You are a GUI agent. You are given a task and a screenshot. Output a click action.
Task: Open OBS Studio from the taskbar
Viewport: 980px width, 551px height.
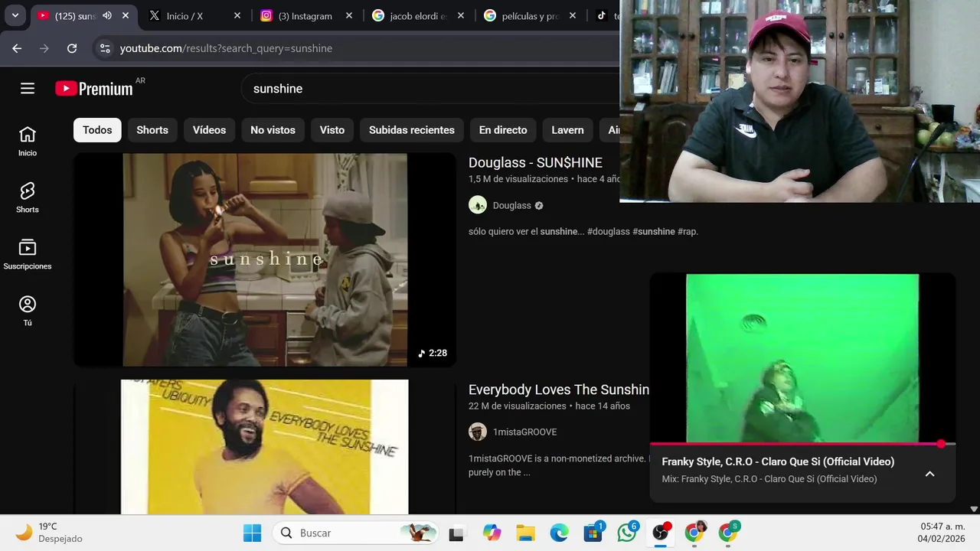[661, 533]
